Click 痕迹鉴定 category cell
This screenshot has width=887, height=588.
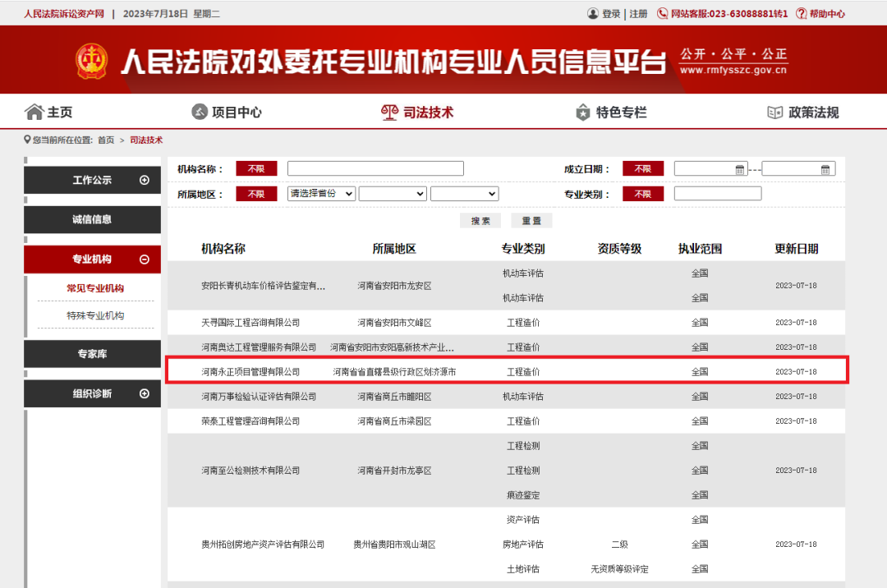tap(523, 495)
